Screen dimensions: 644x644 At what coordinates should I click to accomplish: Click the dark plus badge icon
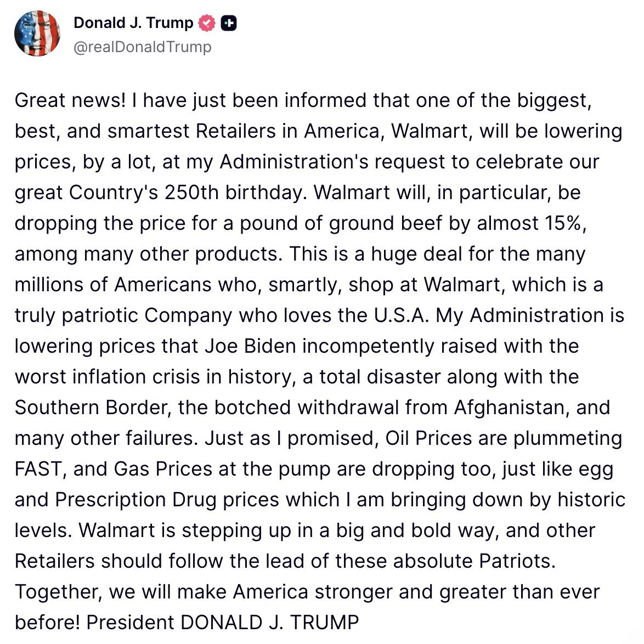click(229, 24)
